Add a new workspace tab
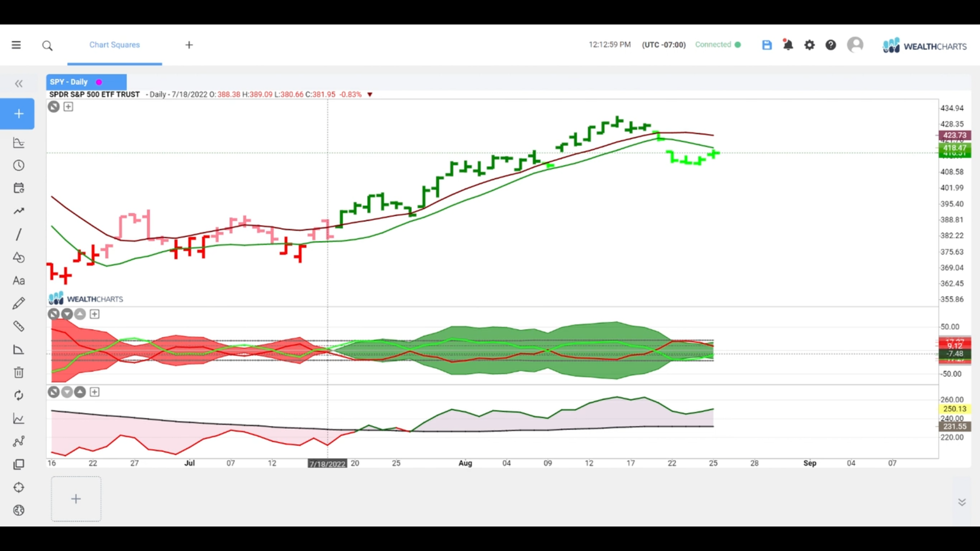980x551 pixels. click(189, 45)
